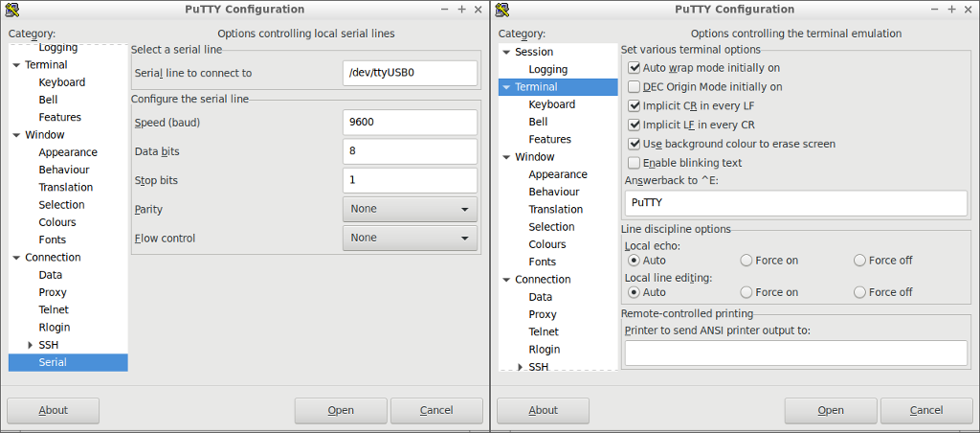Select Bell in left window tree
Viewport: 980px width, 433px height.
[x=48, y=100]
